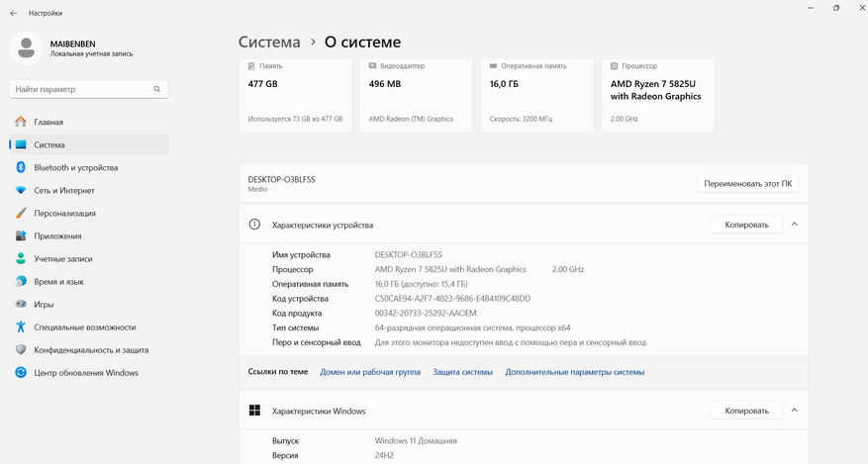This screenshot has width=868, height=464.
Task: Open Центр обновления Windows
Action: tap(86, 373)
